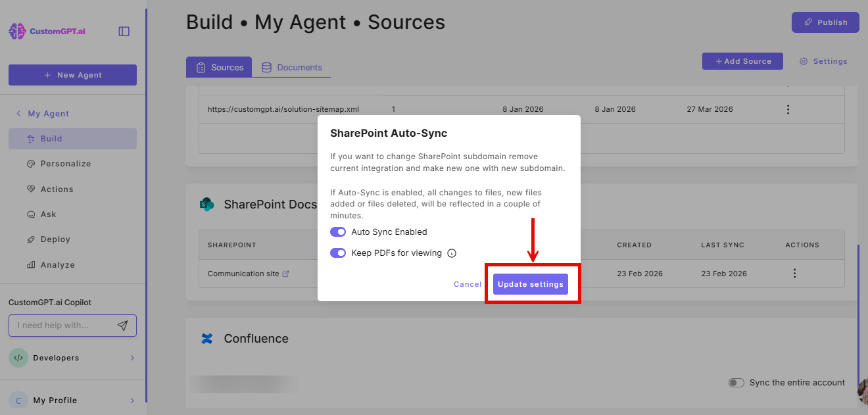Click the Add Source button
This screenshot has height=415, width=868.
[x=742, y=61]
